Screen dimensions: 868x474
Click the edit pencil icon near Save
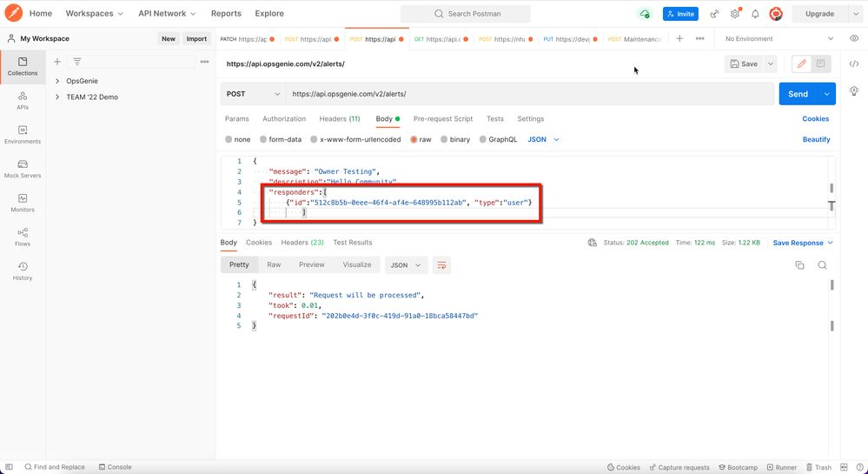point(801,63)
